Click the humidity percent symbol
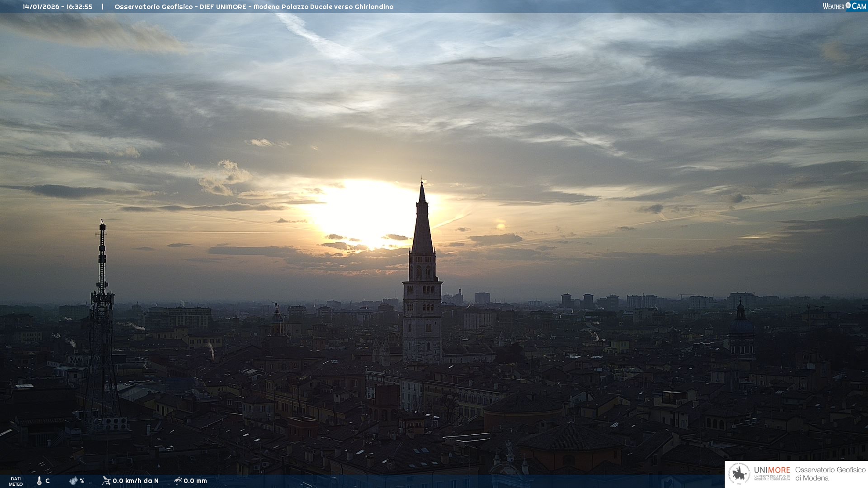The width and height of the screenshot is (868, 488). pos(82,481)
